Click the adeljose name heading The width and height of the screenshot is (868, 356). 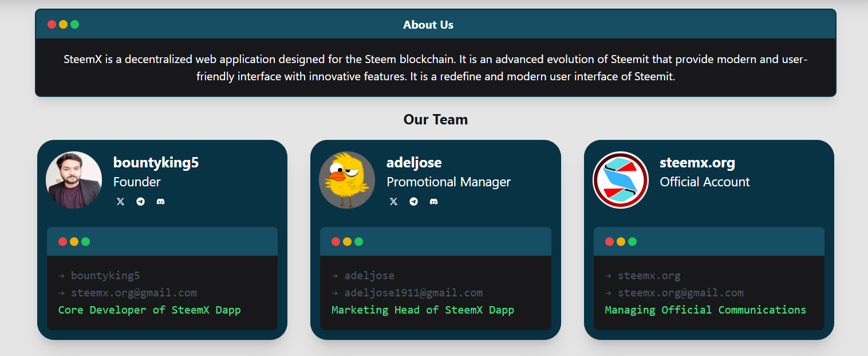414,162
